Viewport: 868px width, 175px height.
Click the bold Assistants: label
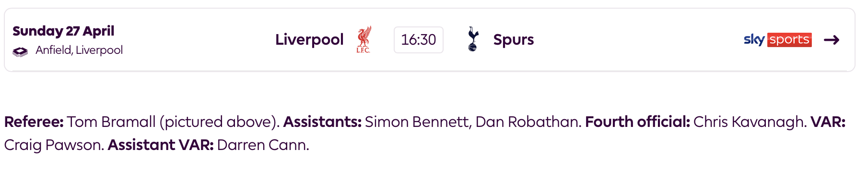322,122
